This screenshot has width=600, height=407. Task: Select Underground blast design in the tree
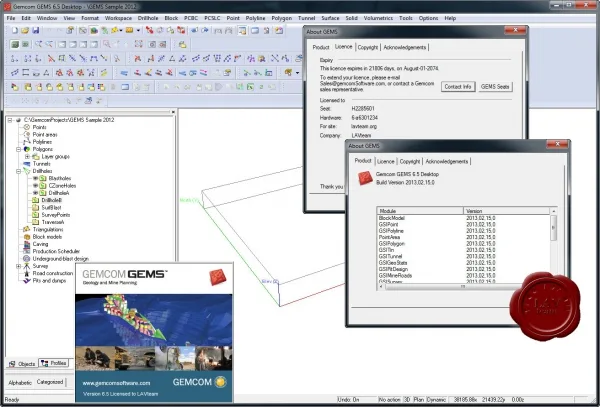pos(60,258)
